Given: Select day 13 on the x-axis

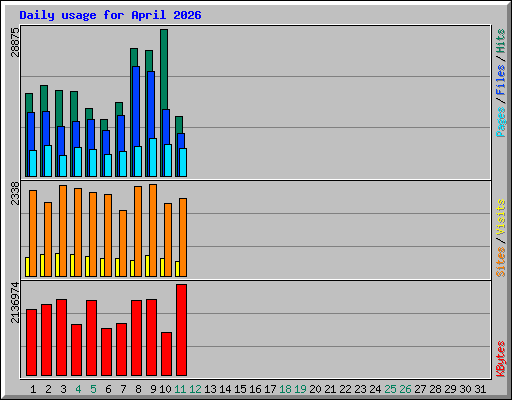Looking at the screenshot, I should coord(210,389).
